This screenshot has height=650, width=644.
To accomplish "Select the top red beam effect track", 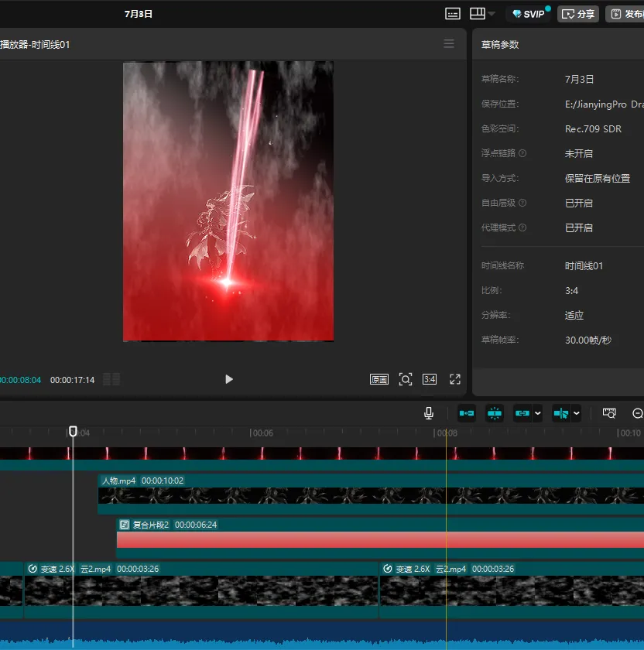I will [322, 458].
